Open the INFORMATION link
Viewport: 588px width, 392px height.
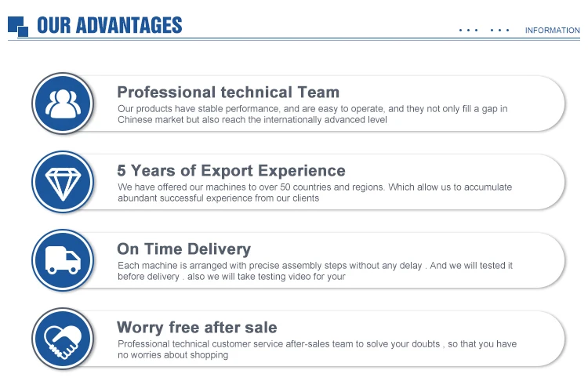point(553,31)
